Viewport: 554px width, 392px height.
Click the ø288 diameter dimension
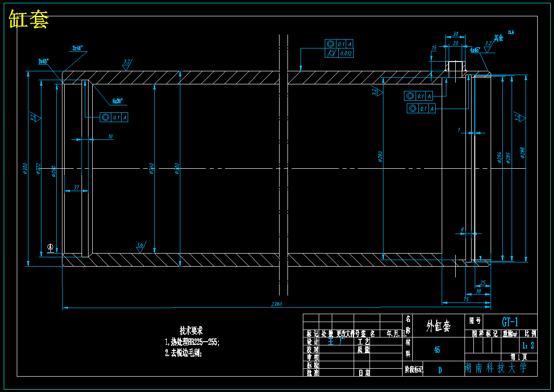523,152
